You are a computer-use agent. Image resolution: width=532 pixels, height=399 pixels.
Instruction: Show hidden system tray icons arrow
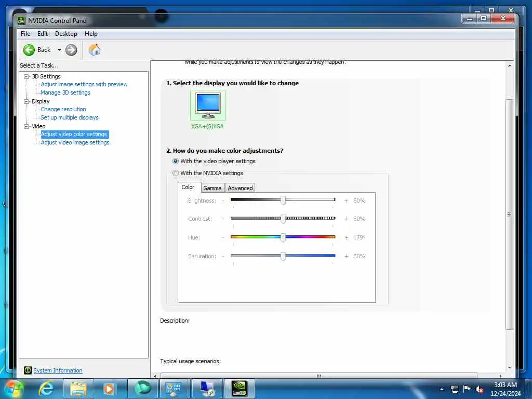(x=442, y=389)
